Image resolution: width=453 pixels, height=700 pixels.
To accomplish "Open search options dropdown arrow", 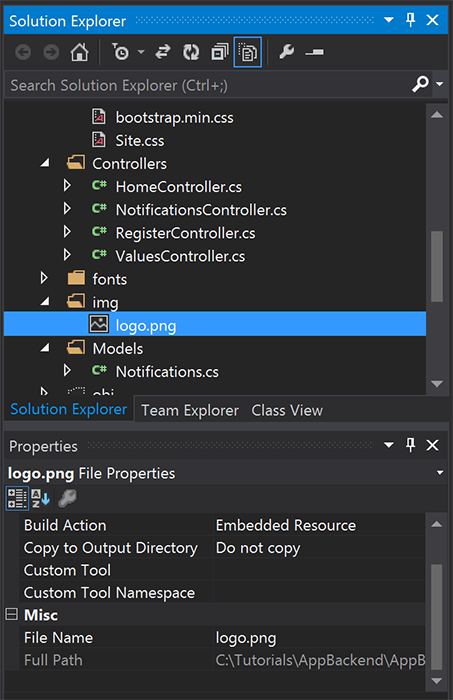I will click(440, 84).
